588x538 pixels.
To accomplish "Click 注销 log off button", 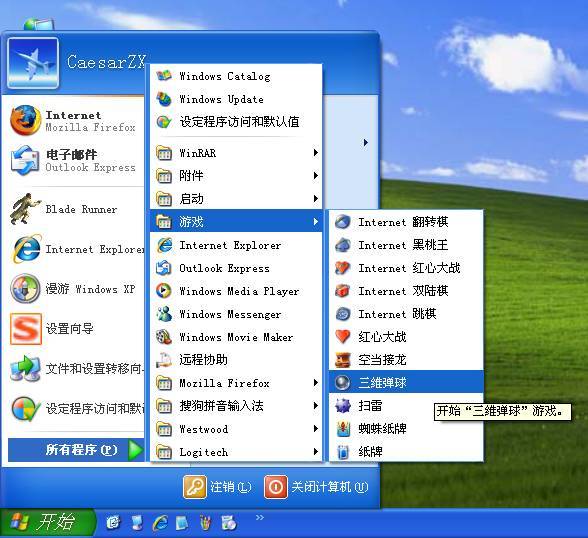I will tap(218, 487).
